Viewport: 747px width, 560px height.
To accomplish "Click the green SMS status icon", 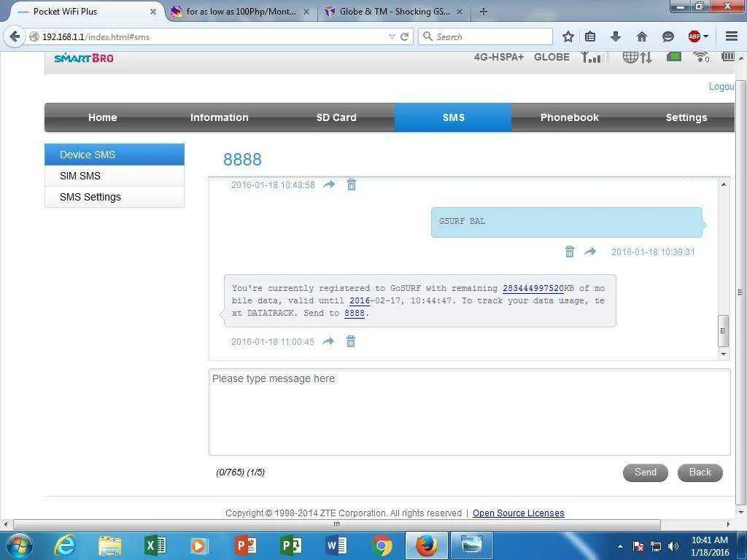I will tap(673, 57).
